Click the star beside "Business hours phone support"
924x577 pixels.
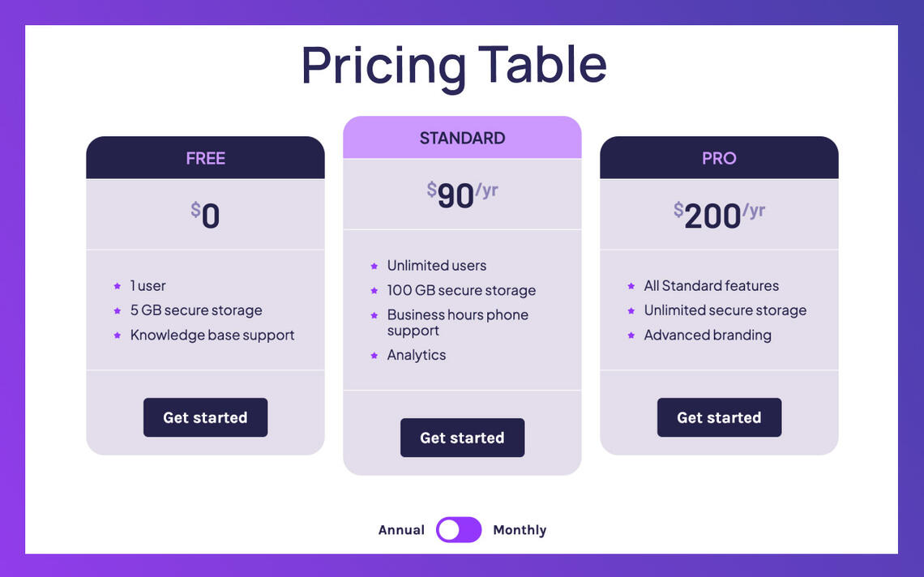[374, 315]
